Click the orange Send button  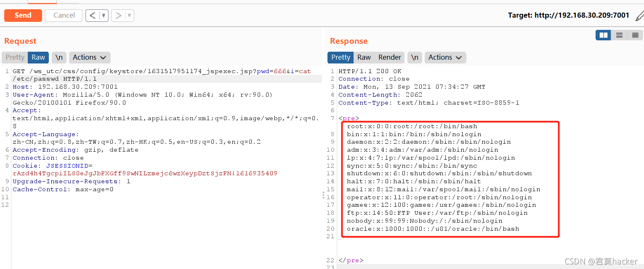(x=23, y=15)
